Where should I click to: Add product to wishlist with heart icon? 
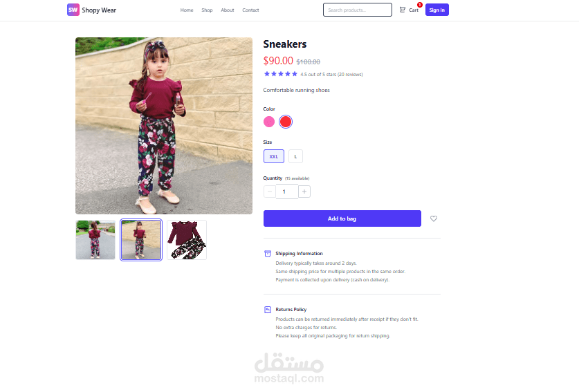pos(434,218)
